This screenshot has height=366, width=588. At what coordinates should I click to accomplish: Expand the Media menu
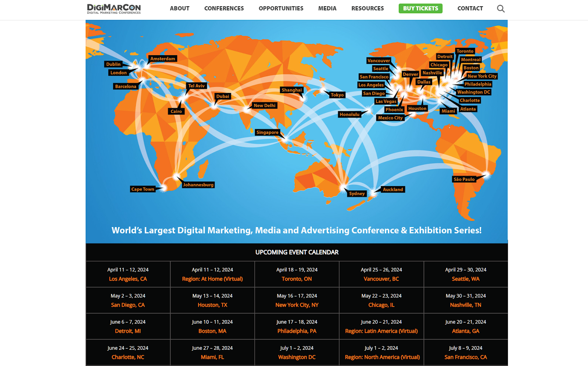(x=327, y=8)
